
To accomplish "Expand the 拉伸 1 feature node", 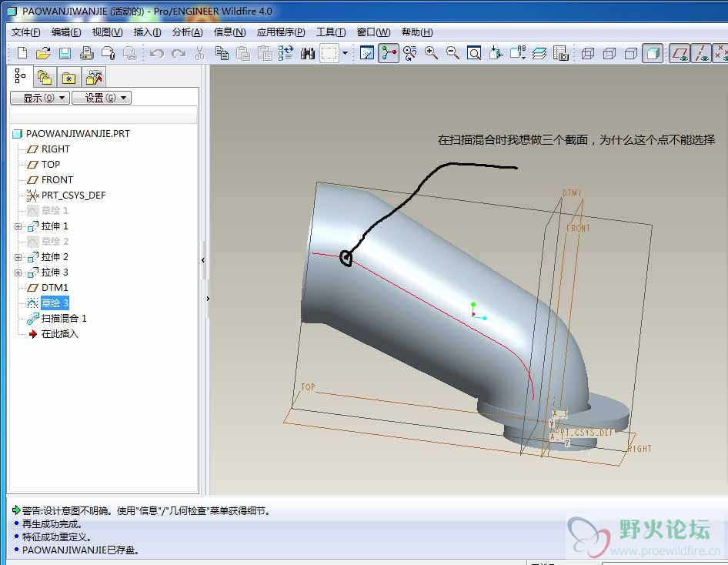I will 18,226.
